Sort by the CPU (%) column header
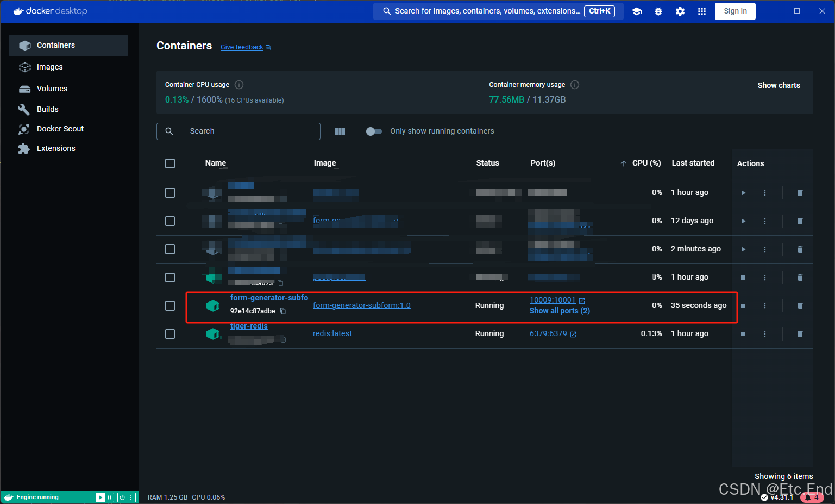The height and width of the screenshot is (504, 835). point(646,163)
